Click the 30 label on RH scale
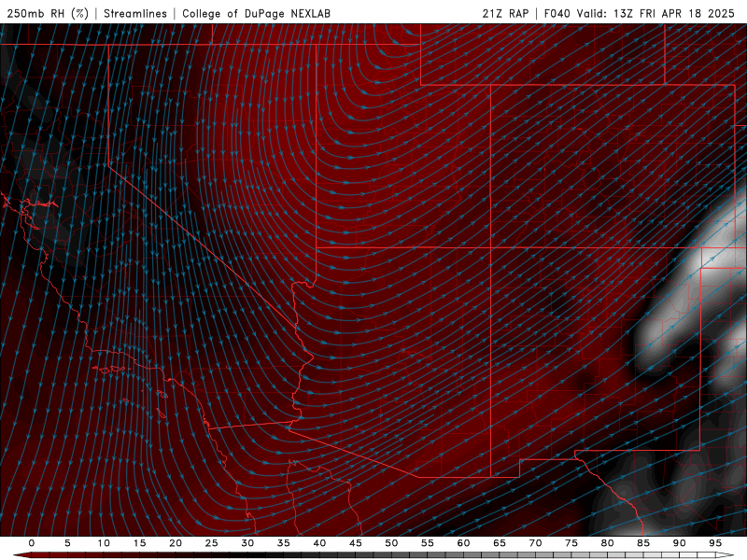This screenshot has height=560, width=747. coord(247,543)
